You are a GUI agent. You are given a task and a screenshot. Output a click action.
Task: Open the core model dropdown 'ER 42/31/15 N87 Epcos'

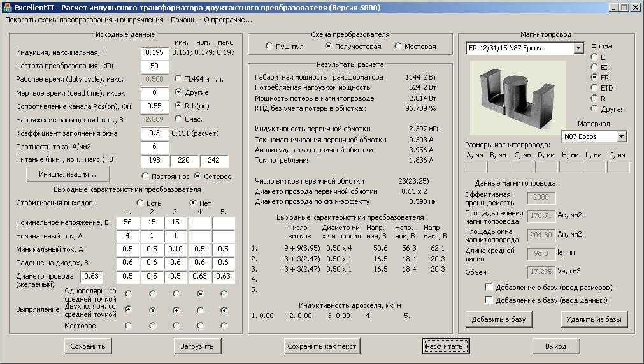point(578,48)
